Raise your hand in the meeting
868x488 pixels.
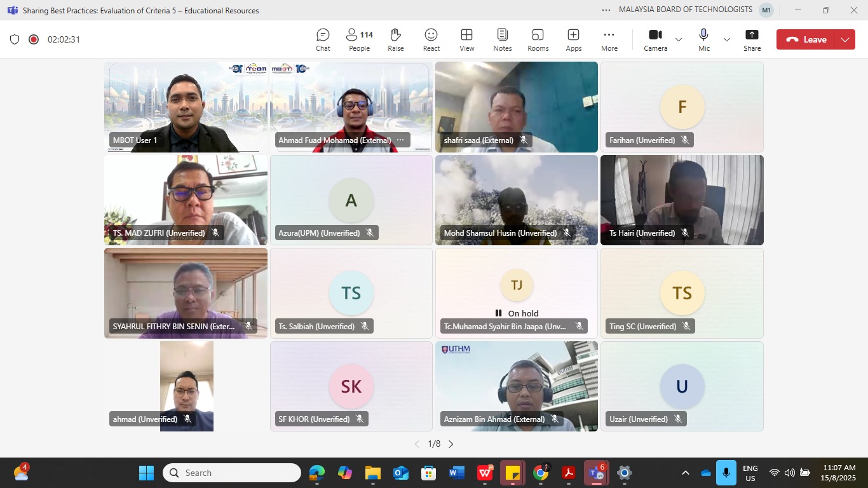coord(395,39)
